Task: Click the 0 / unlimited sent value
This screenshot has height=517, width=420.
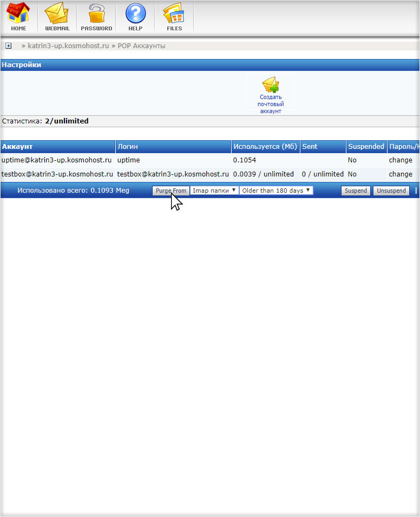Action: pyautogui.click(x=323, y=174)
